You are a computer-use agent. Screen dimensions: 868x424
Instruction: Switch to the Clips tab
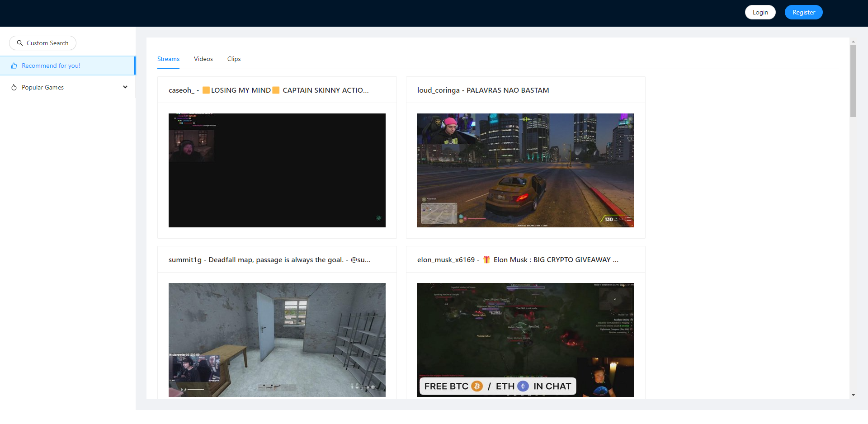pyautogui.click(x=234, y=59)
